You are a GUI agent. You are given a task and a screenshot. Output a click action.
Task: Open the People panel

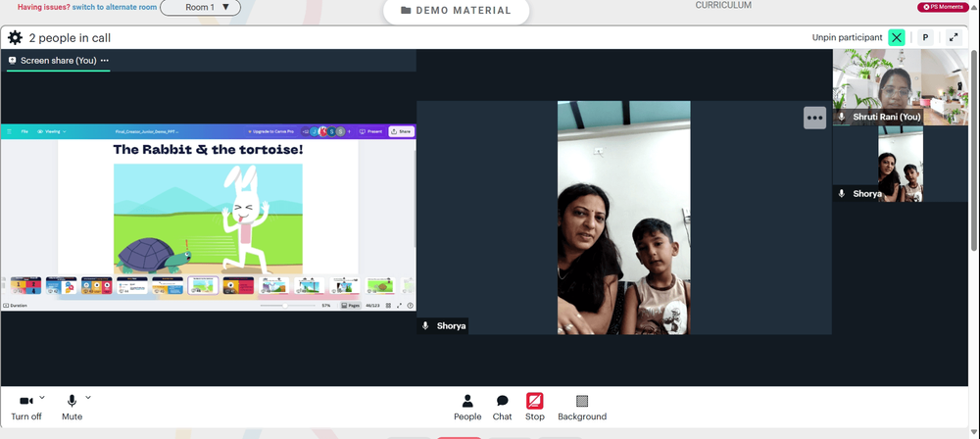(x=467, y=408)
